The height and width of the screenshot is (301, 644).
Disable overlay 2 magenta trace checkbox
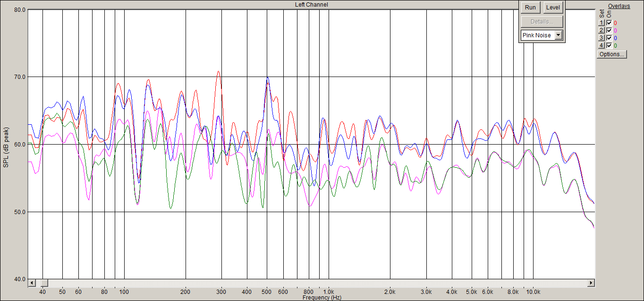click(609, 30)
